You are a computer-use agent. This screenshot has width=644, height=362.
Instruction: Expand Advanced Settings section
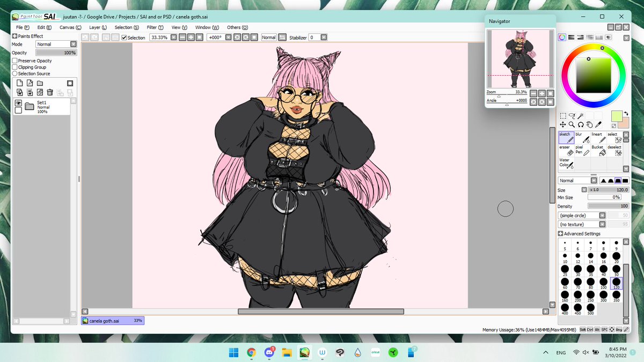561,234
